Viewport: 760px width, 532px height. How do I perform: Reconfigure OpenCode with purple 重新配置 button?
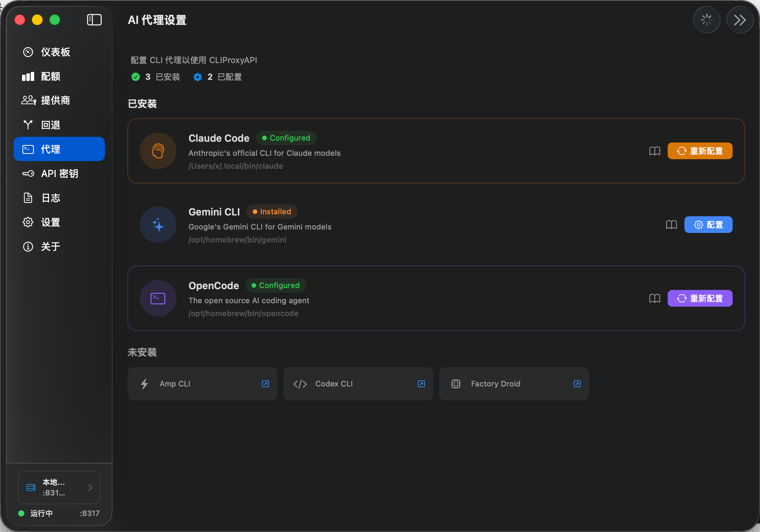point(700,298)
